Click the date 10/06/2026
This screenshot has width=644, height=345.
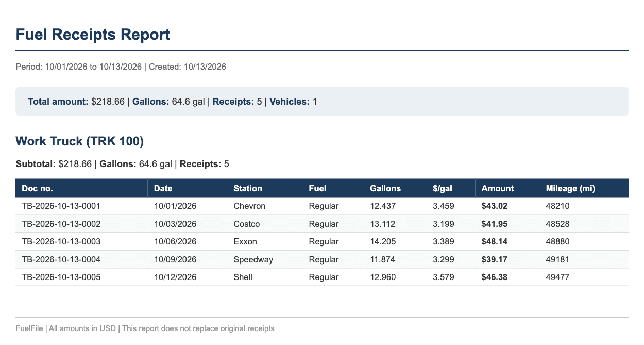coord(175,241)
